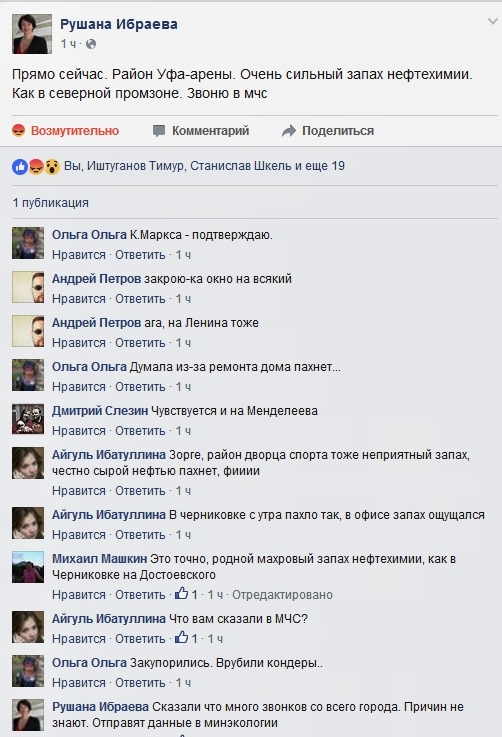Screen dimensions: 502x737
Task: Open the post options chevron at top right
Action: pyautogui.click(x=492, y=21)
